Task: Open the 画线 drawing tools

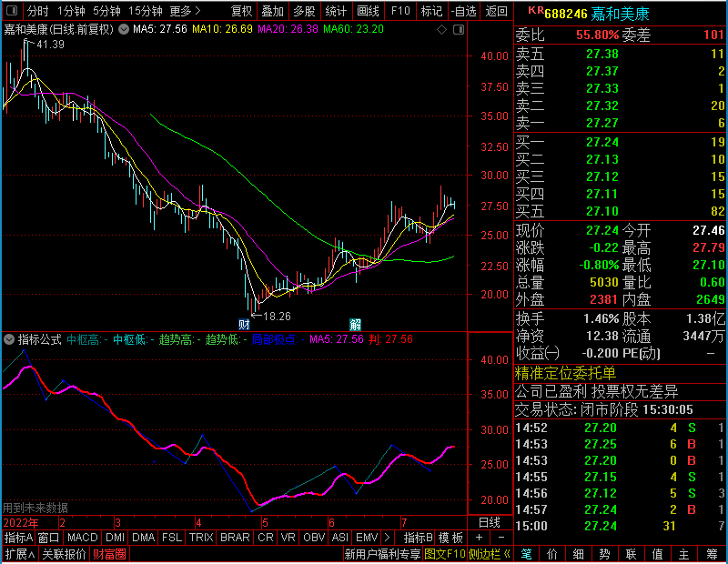Action: 369,11
